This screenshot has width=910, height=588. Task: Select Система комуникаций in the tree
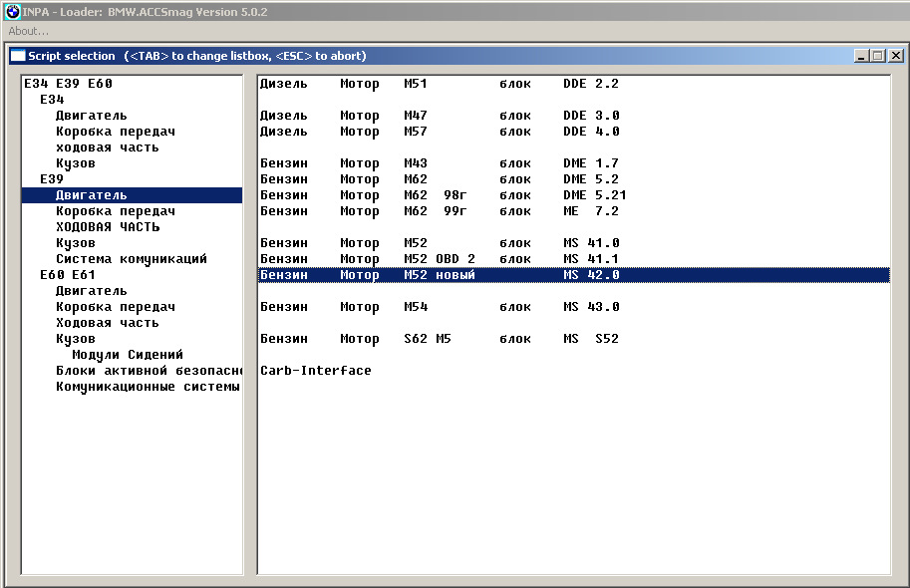(x=132, y=259)
